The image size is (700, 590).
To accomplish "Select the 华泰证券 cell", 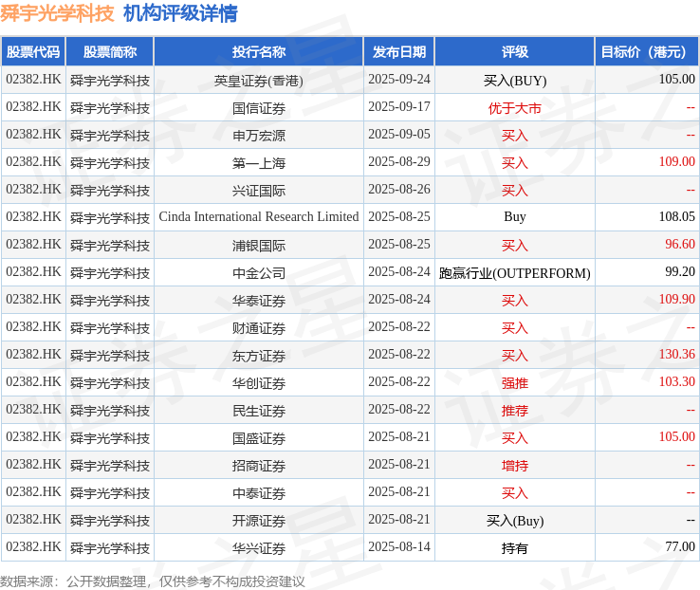I will coord(259,301).
